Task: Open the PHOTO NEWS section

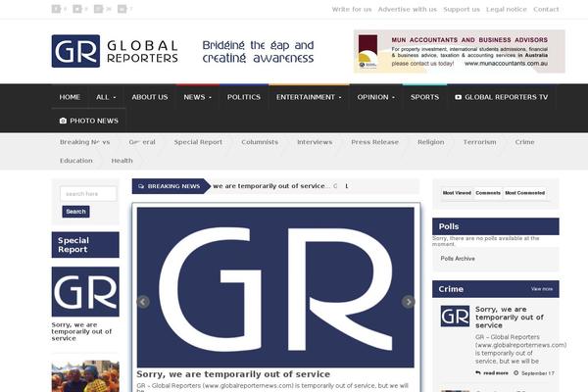Action: click(89, 121)
